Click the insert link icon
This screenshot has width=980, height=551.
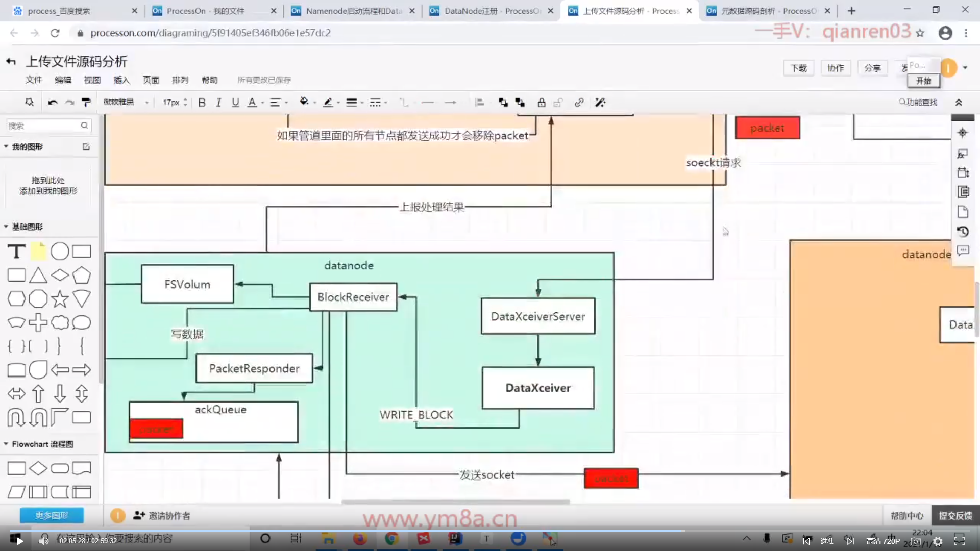(x=579, y=103)
